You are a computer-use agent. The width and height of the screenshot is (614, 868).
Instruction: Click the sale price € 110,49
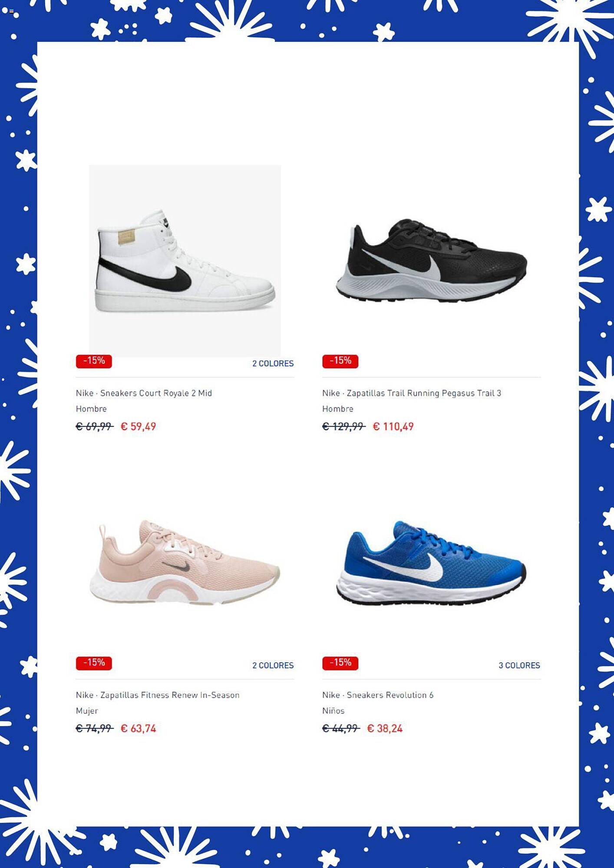click(393, 427)
